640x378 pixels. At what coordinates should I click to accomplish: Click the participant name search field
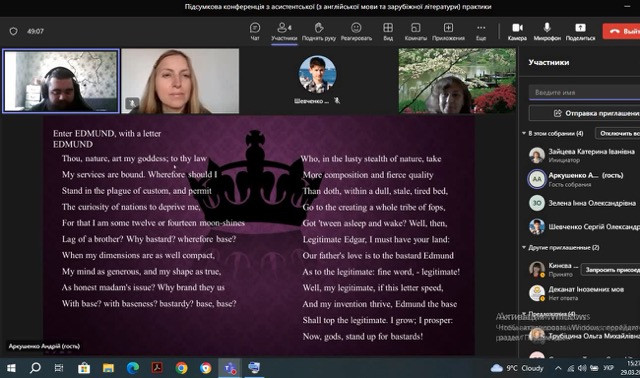(x=584, y=92)
